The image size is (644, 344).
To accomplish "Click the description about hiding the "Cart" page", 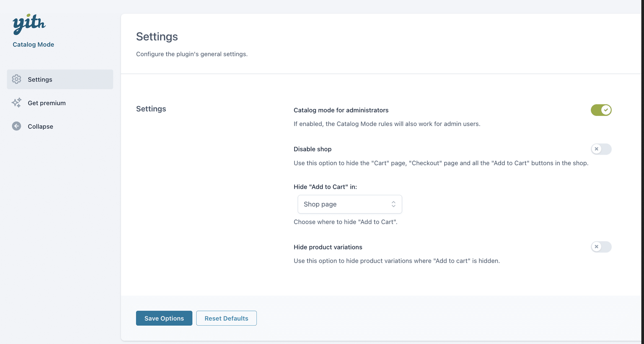I will pyautogui.click(x=441, y=163).
